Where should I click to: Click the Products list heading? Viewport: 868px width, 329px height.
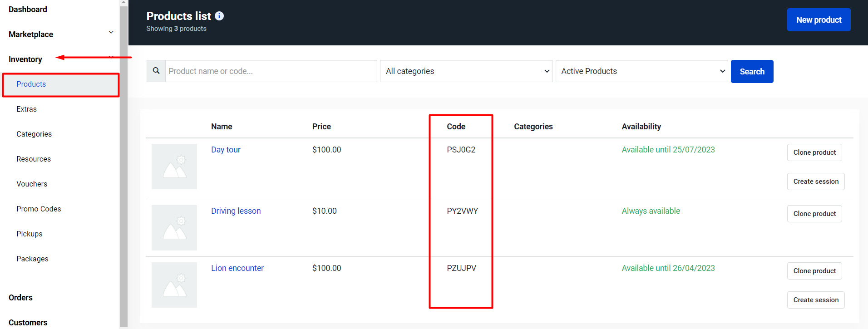click(x=178, y=16)
